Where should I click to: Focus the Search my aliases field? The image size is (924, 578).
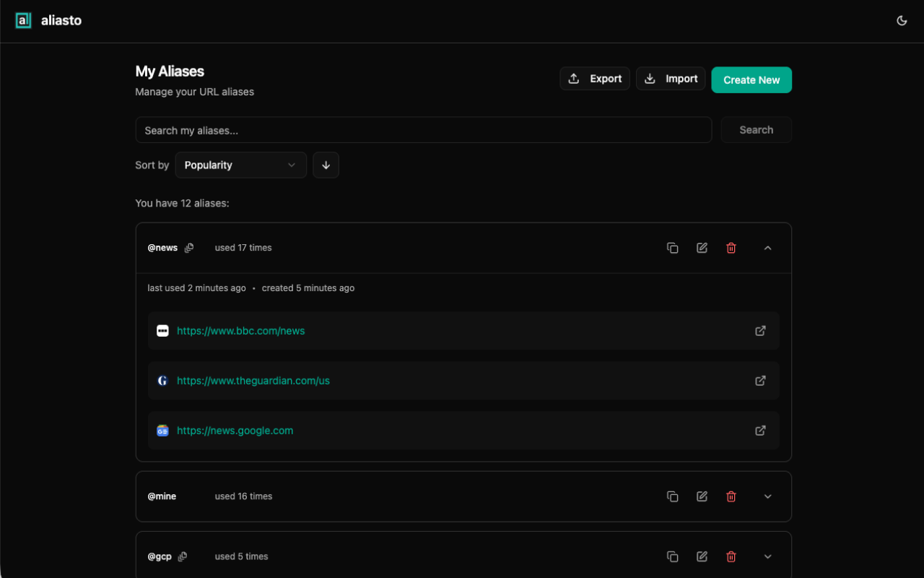point(423,130)
